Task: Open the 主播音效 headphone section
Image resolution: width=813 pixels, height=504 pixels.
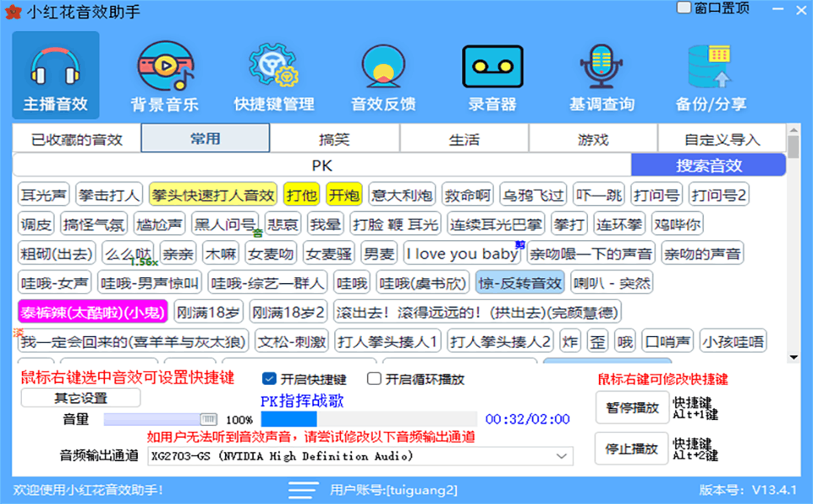Action: [55, 75]
